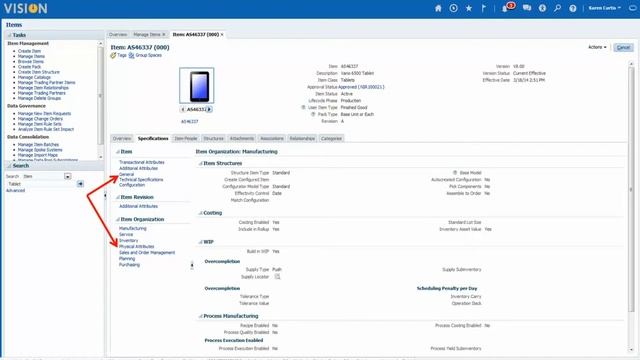Open conversations chat bubbles icon

527,8
